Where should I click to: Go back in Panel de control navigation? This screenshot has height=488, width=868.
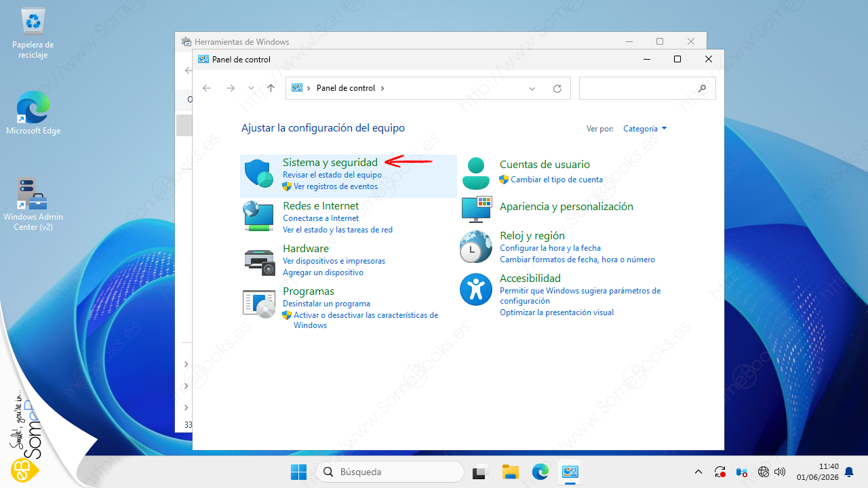point(207,88)
